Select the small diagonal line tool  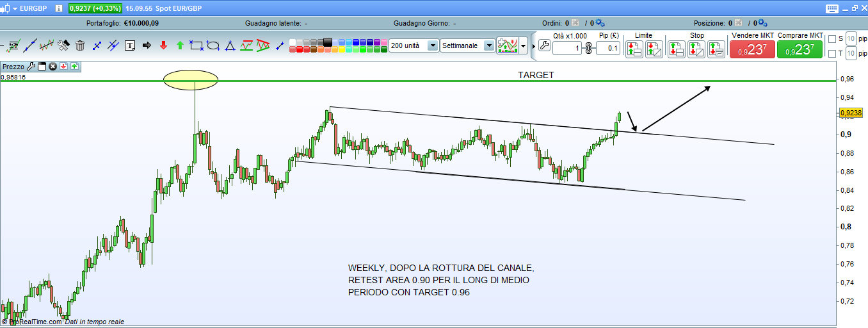[279, 46]
